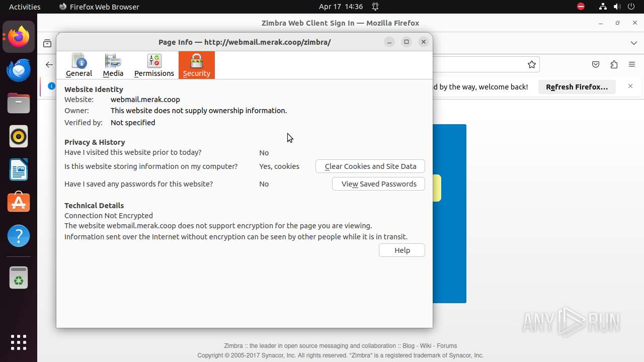Open Rhythmbox from the dock

19,137
